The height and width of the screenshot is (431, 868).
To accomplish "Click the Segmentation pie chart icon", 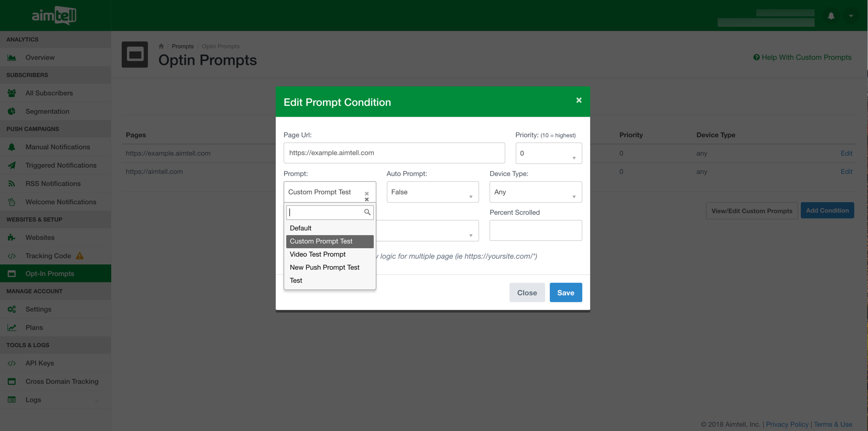I will coord(12,112).
